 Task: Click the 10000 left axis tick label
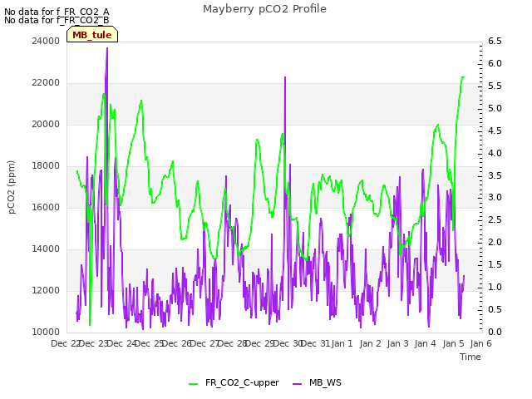click(46, 332)
